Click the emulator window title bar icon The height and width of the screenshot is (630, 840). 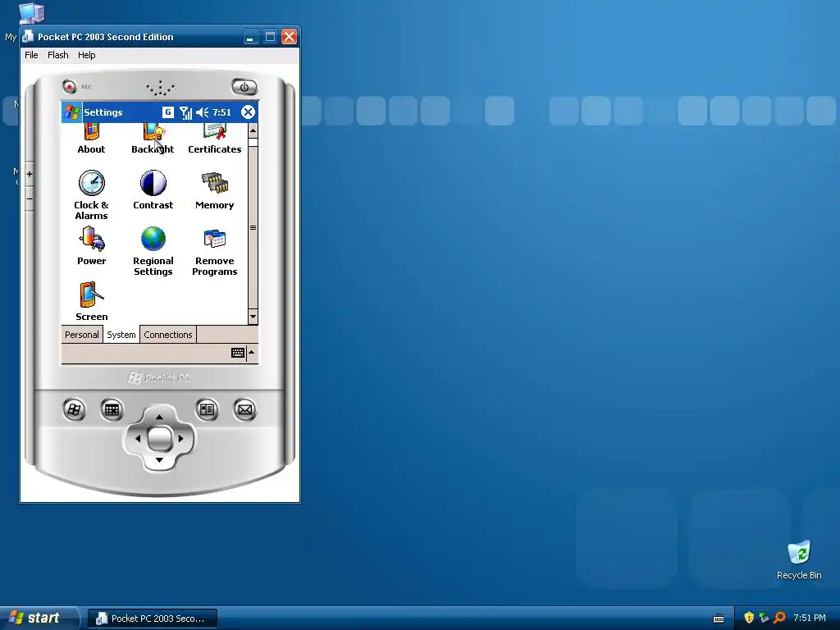pos(28,36)
